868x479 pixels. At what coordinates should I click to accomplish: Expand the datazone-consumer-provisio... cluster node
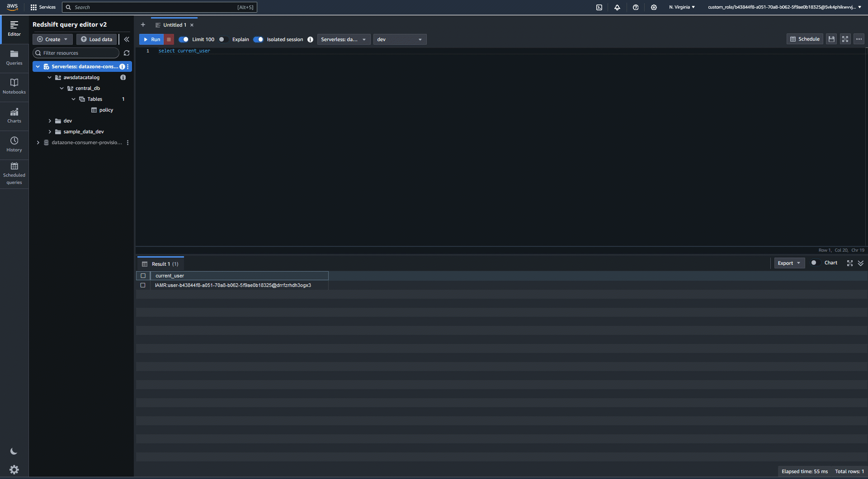pyautogui.click(x=38, y=142)
